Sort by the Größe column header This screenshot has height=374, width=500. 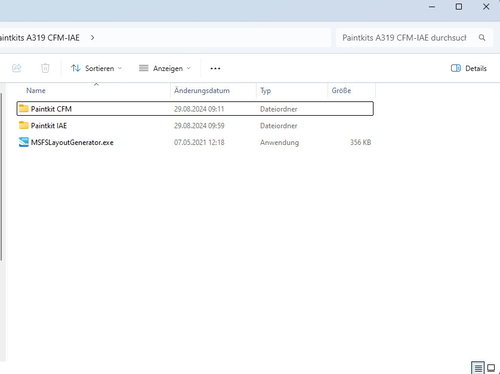tap(341, 90)
